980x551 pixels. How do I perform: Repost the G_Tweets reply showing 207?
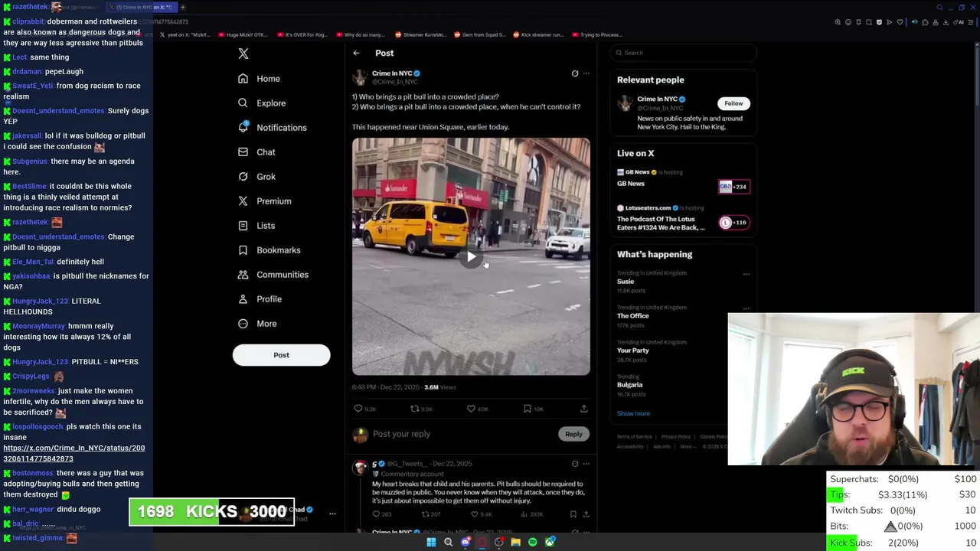(x=425, y=514)
